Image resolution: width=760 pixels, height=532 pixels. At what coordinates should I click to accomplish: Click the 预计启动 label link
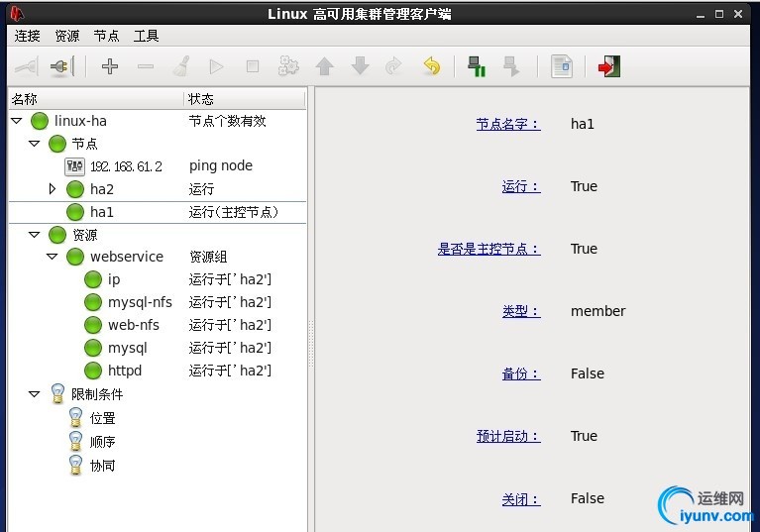click(x=508, y=436)
